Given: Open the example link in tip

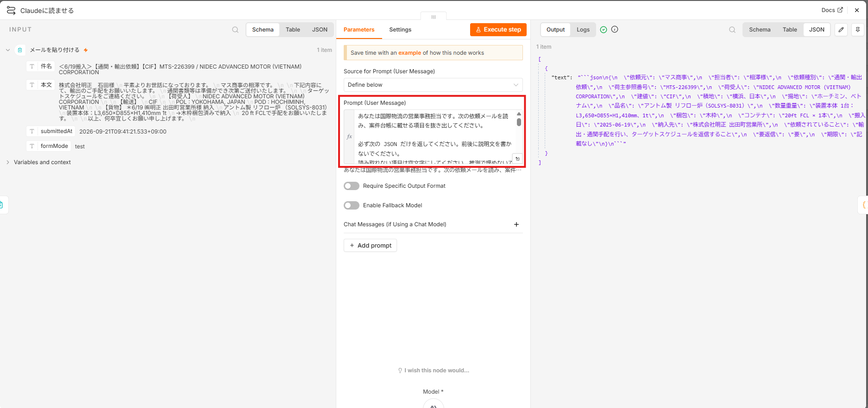Looking at the screenshot, I should (x=409, y=53).
